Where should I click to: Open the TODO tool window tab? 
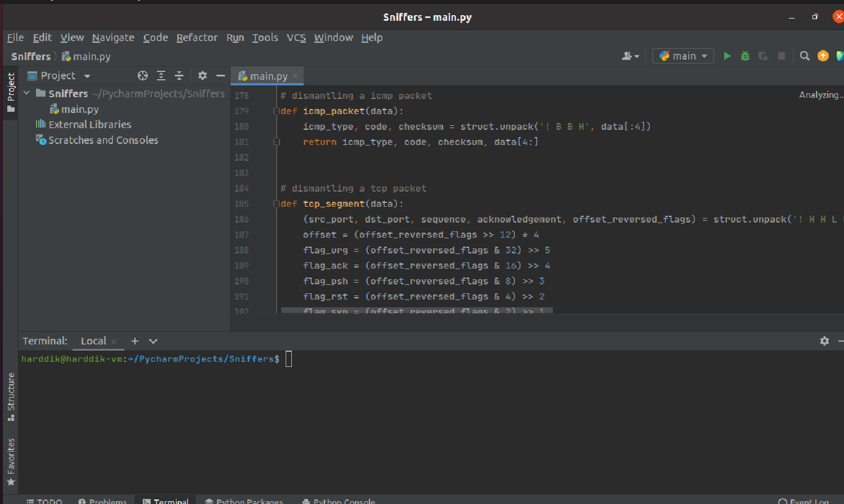click(x=44, y=501)
